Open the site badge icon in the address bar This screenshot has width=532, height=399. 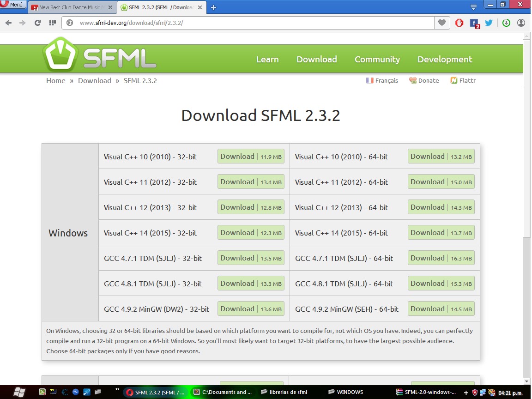[69, 22]
